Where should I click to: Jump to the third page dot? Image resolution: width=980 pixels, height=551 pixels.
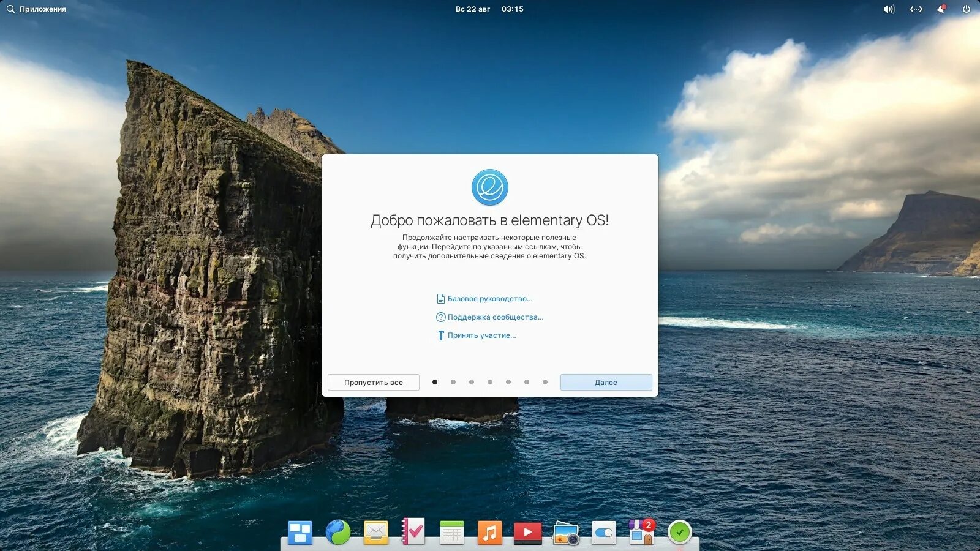tap(472, 382)
